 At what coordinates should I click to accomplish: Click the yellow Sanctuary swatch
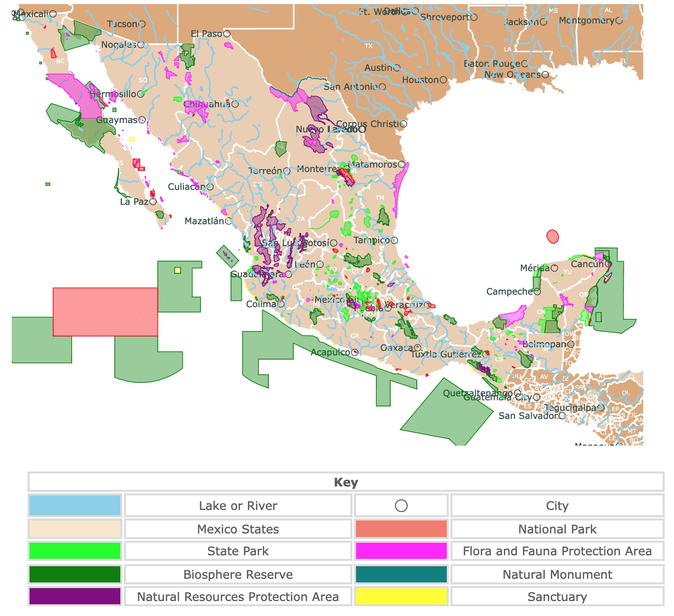401,597
